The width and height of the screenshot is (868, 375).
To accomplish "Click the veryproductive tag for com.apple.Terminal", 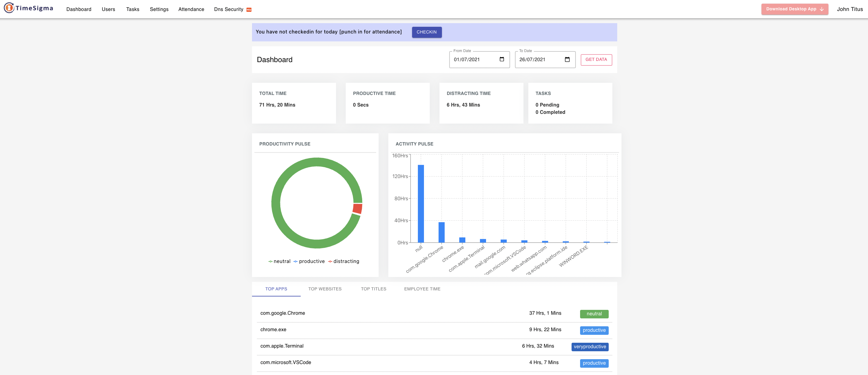I will [x=590, y=347].
